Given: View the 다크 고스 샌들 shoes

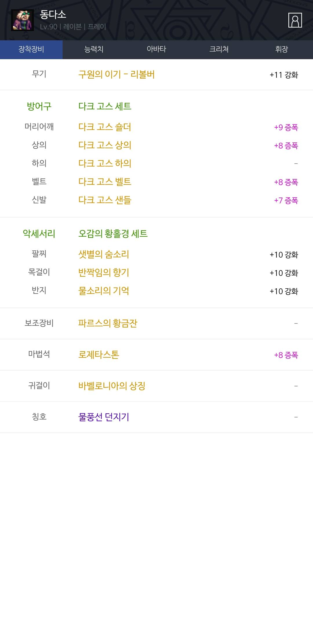Looking at the screenshot, I should 105,200.
